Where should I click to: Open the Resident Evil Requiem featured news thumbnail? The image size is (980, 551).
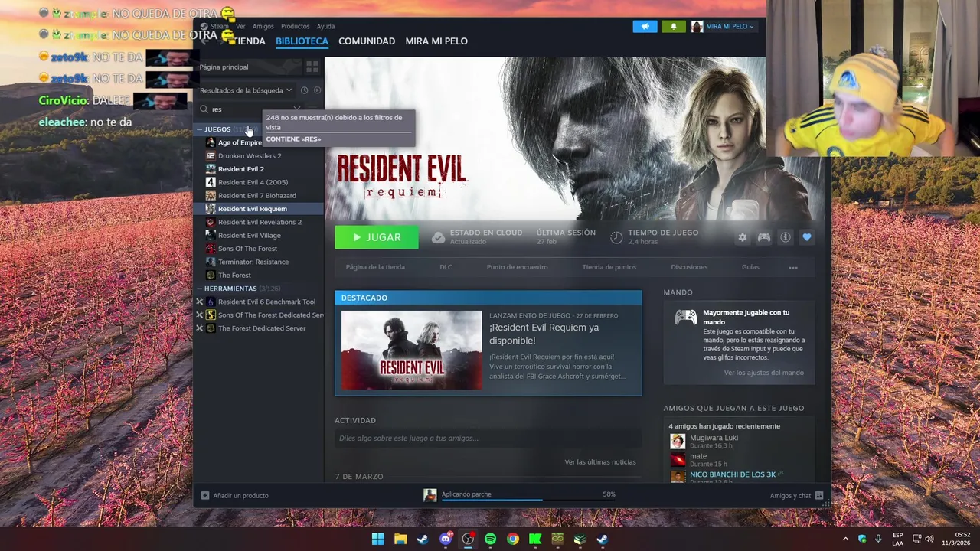pyautogui.click(x=411, y=350)
